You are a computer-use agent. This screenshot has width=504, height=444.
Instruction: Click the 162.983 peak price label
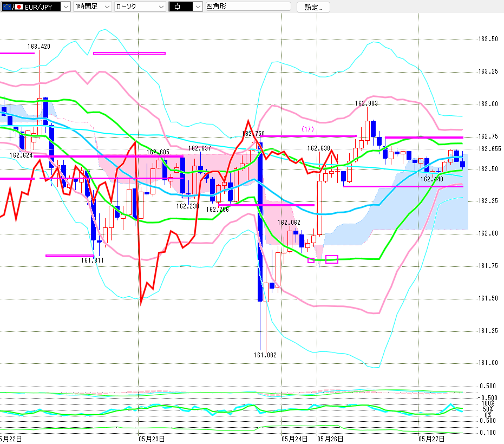pos(366,103)
